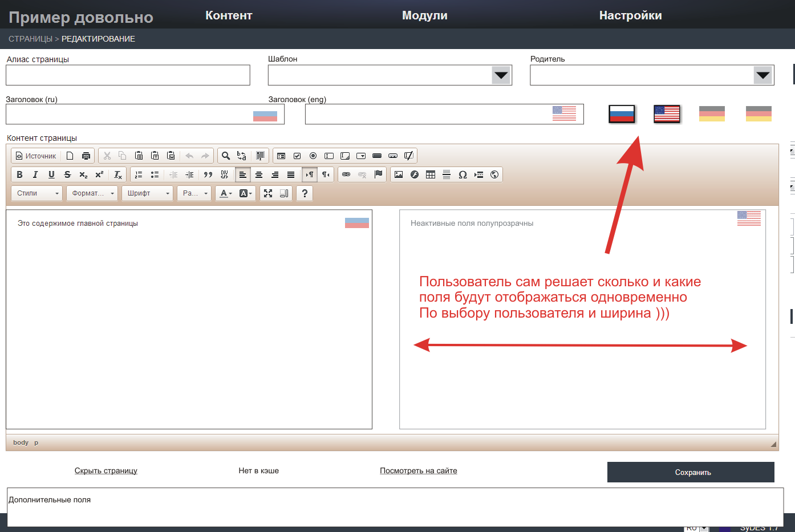Insert a table into page content
The height and width of the screenshot is (532, 795).
pyautogui.click(x=431, y=174)
